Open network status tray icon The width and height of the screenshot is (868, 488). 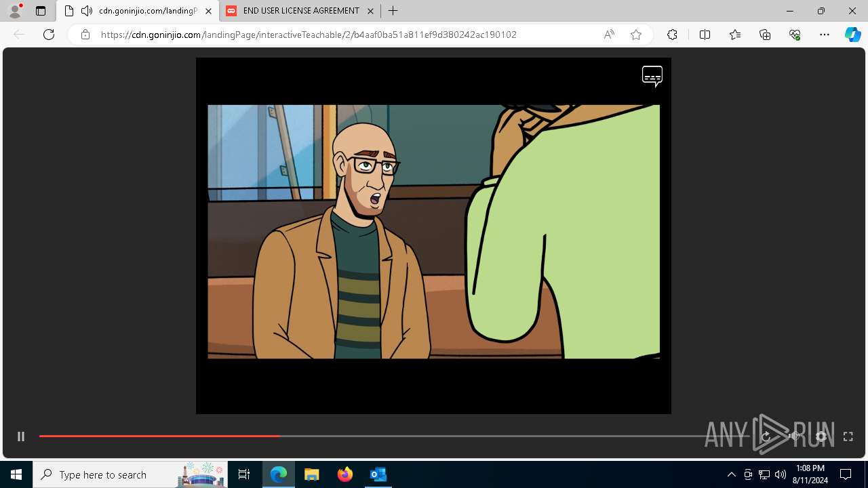[x=764, y=474]
